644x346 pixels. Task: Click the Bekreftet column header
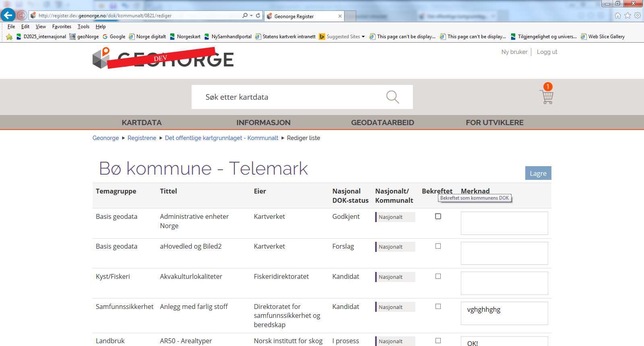pos(437,191)
